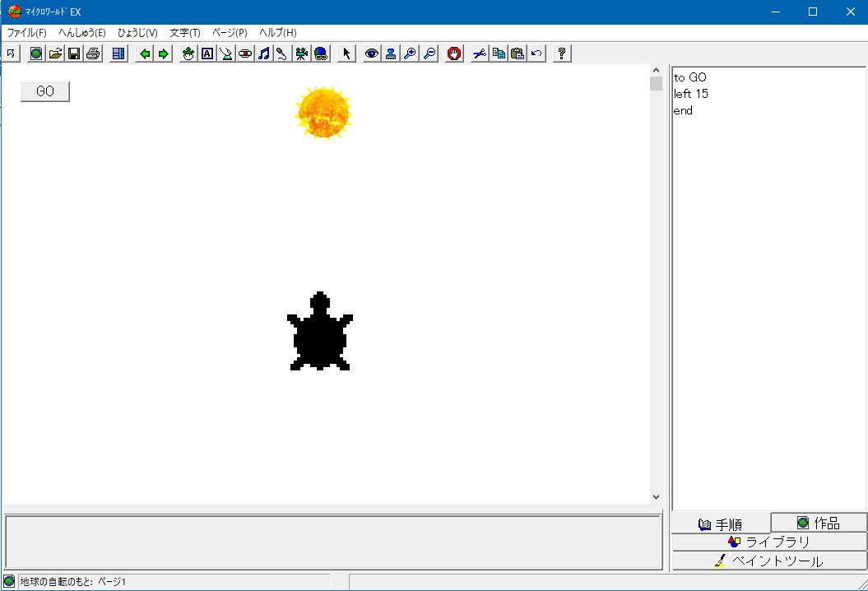Open the ヘルプ(H) menu

tap(278, 33)
